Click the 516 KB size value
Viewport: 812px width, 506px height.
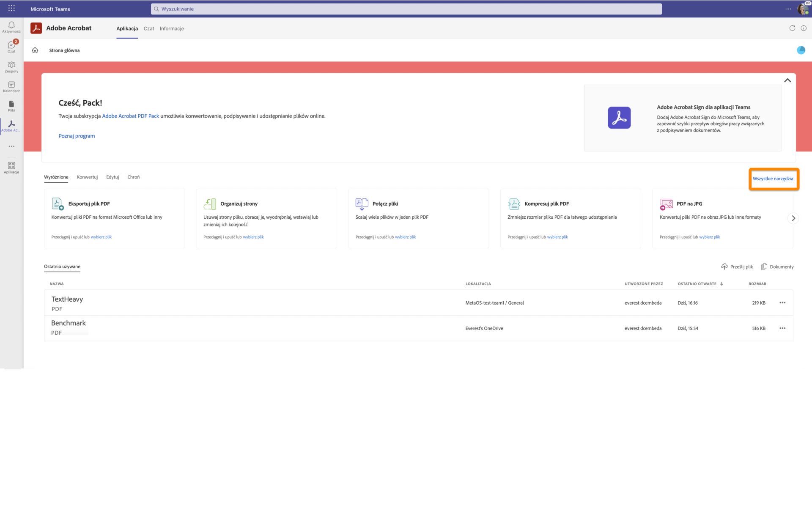click(759, 328)
